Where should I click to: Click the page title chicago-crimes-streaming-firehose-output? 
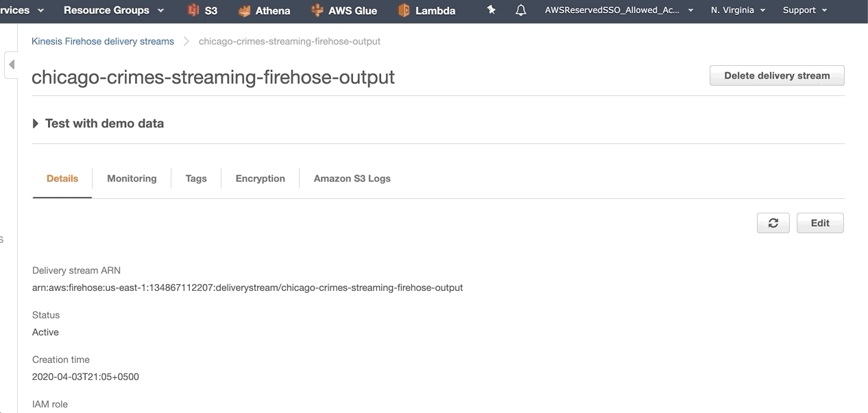pos(213,77)
